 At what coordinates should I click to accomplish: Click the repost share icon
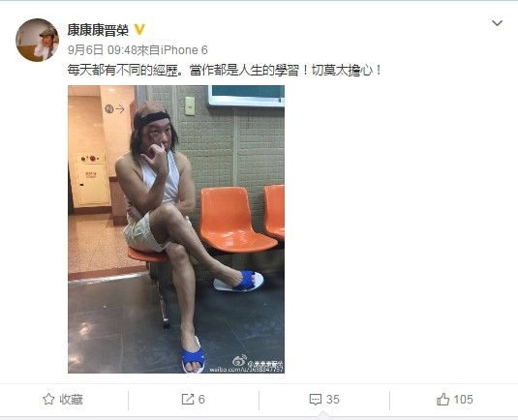coord(188,400)
